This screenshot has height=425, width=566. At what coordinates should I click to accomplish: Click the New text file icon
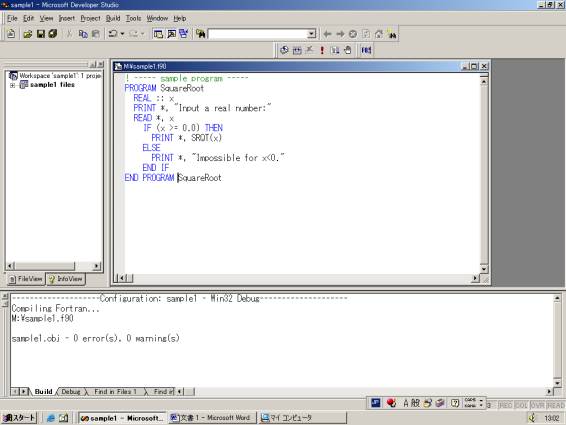11,34
